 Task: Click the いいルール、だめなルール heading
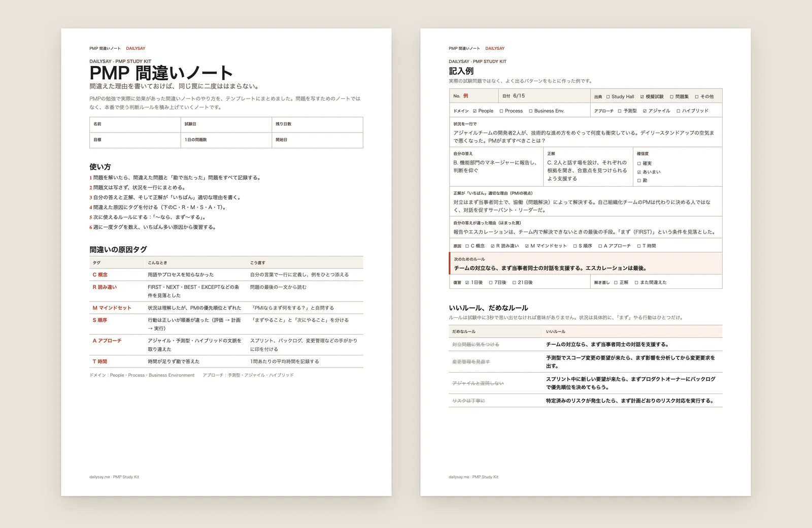click(488, 308)
